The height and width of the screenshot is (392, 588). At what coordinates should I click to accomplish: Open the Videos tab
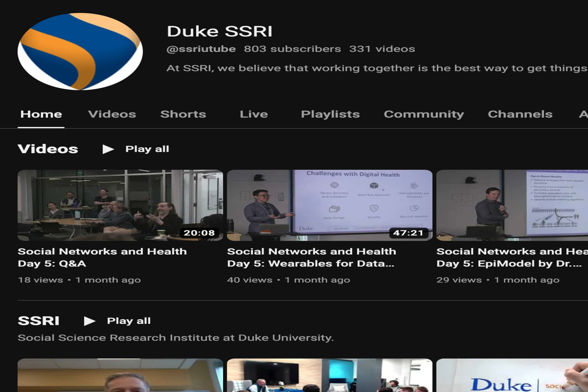pyautogui.click(x=112, y=114)
